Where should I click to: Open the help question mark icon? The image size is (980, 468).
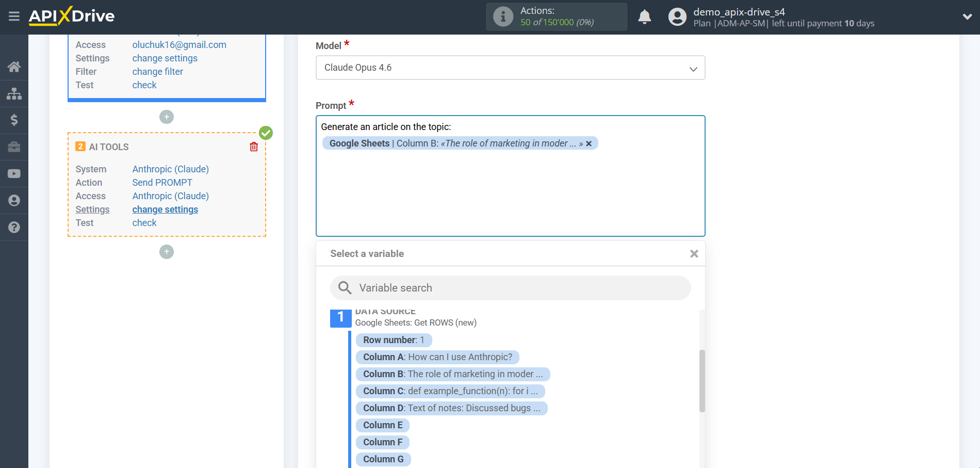[14, 228]
